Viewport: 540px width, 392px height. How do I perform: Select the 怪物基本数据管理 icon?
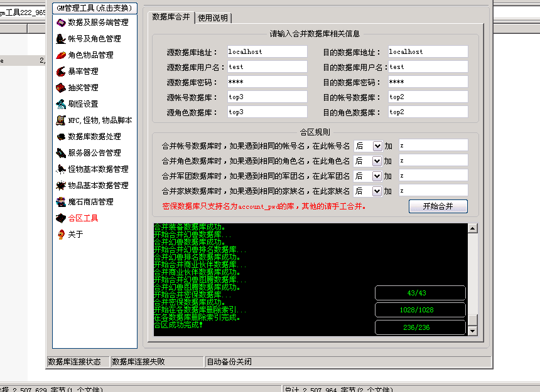click(61, 169)
